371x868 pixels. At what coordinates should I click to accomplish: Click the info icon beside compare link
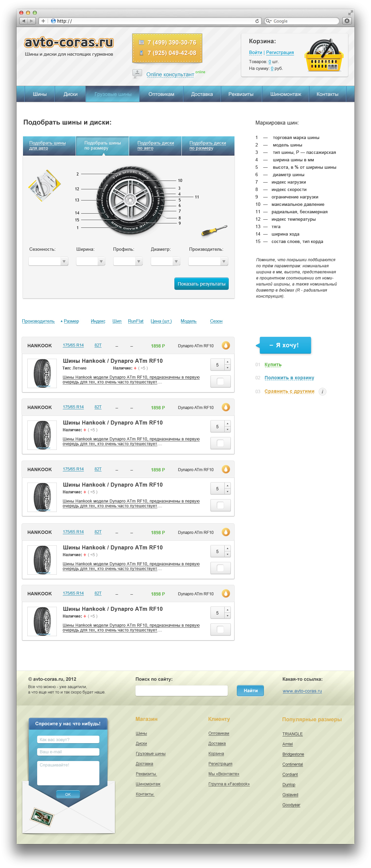tap(322, 392)
